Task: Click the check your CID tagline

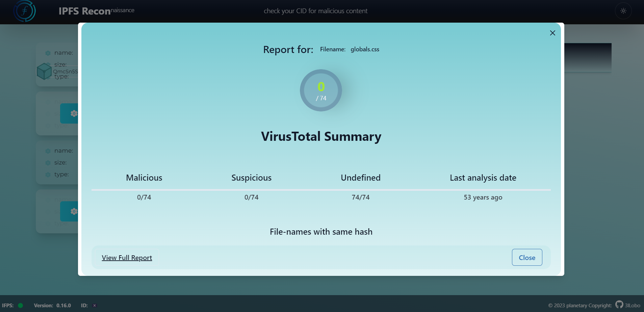Action: click(x=315, y=11)
